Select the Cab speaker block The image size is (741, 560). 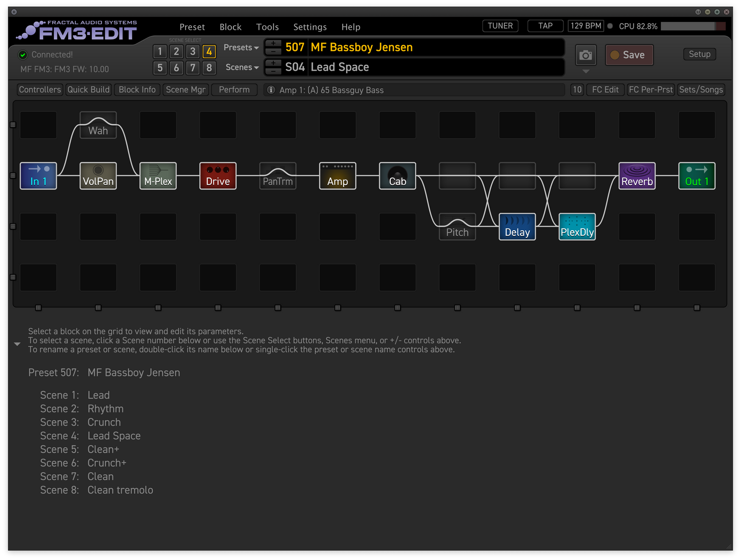point(397,176)
